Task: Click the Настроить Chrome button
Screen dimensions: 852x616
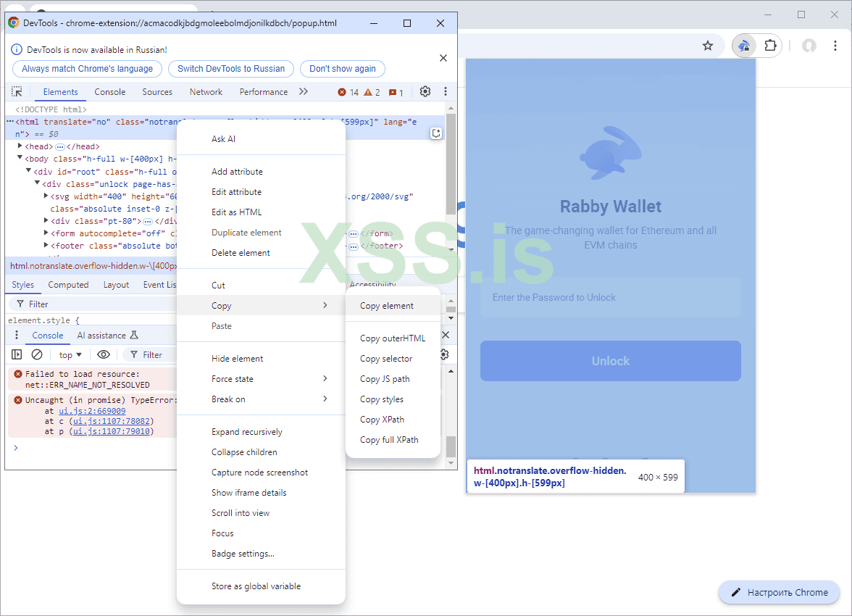Action: pyautogui.click(x=780, y=593)
